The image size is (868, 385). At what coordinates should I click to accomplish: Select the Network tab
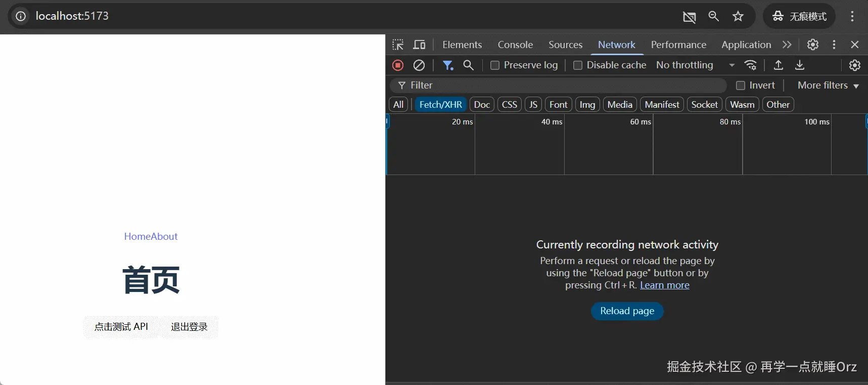(617, 45)
